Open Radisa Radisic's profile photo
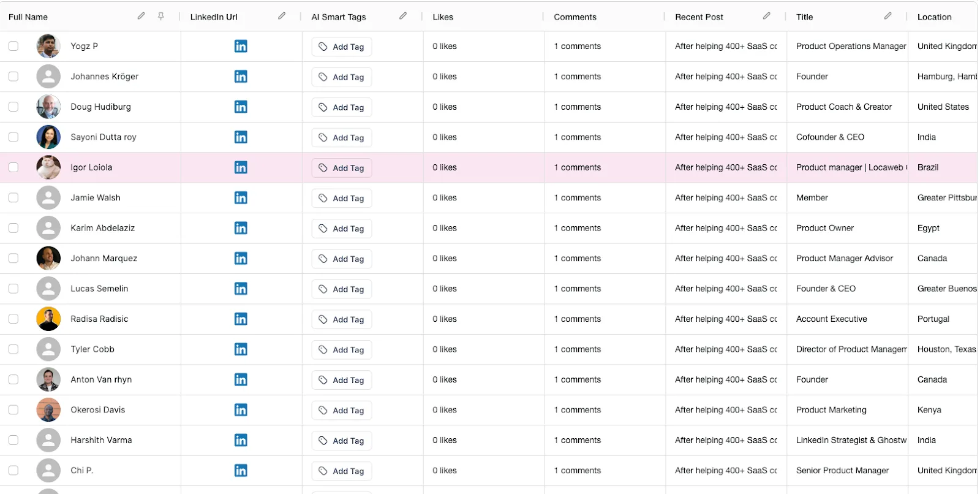Viewport: 980px width, 494px height. [x=48, y=319]
